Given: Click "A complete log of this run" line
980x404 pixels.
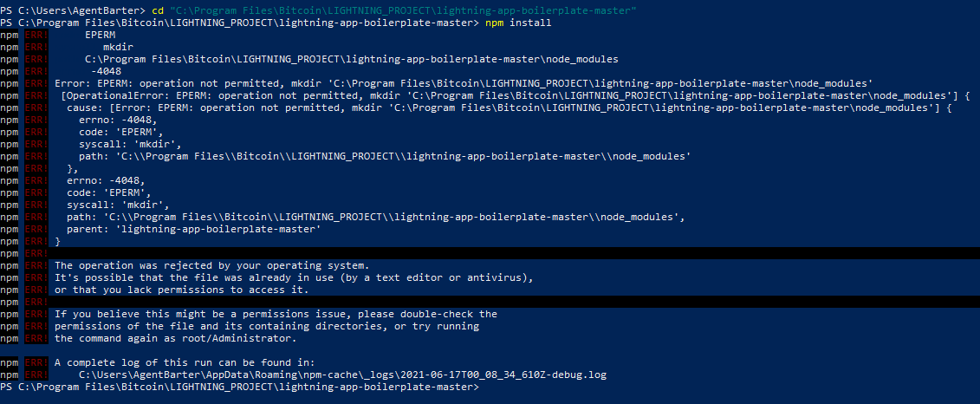Looking at the screenshot, I should click(185, 362).
